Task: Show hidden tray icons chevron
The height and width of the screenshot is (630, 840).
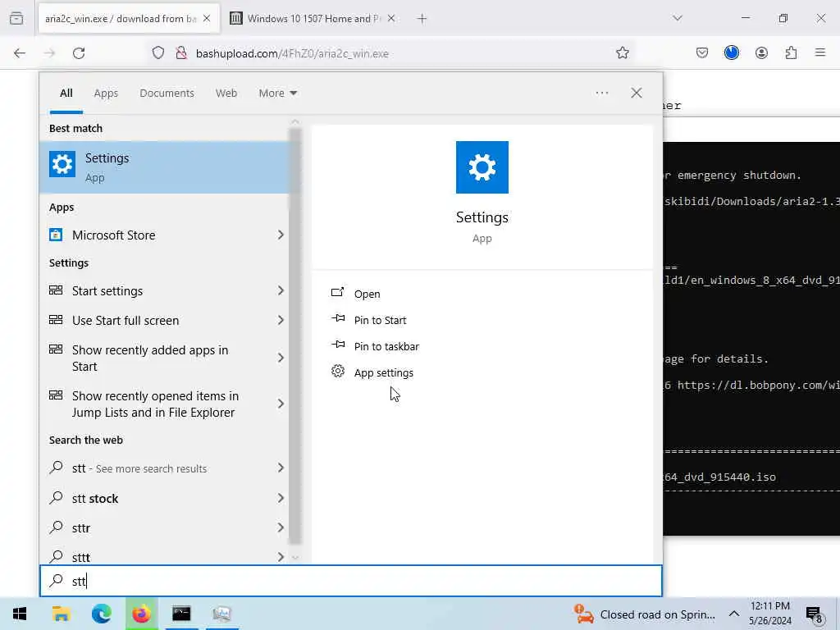Action: 734,614
